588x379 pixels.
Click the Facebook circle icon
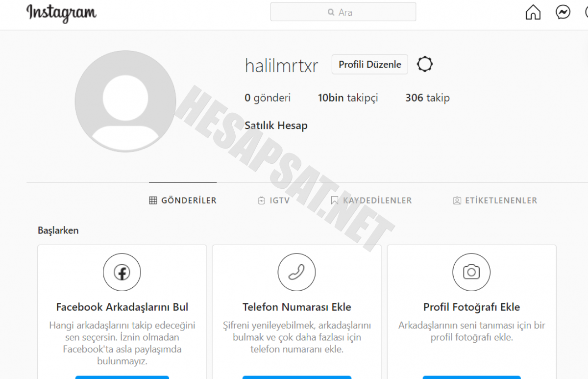click(122, 272)
